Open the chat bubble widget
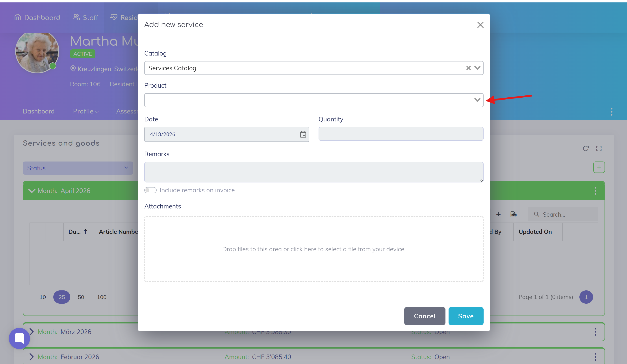The image size is (627, 364). [19, 338]
